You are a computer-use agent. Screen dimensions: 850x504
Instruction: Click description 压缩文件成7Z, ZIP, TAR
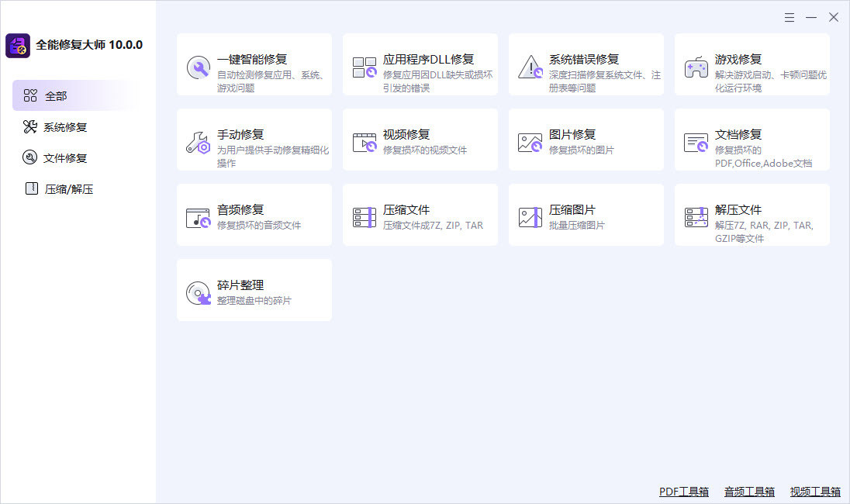433,226
